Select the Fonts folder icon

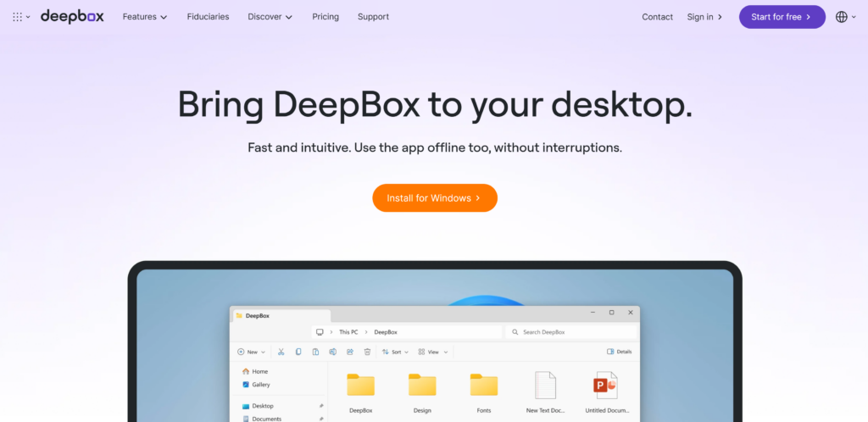point(484,385)
